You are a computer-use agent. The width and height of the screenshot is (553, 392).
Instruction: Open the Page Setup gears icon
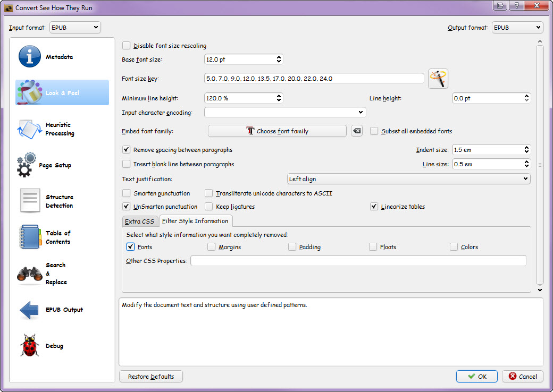[26, 165]
